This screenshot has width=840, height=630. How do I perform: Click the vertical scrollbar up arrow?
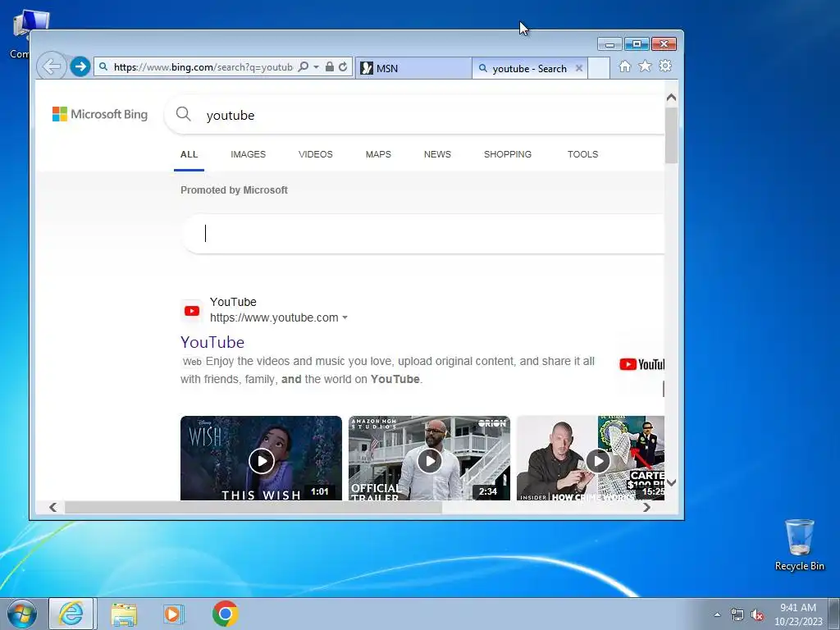click(x=671, y=98)
